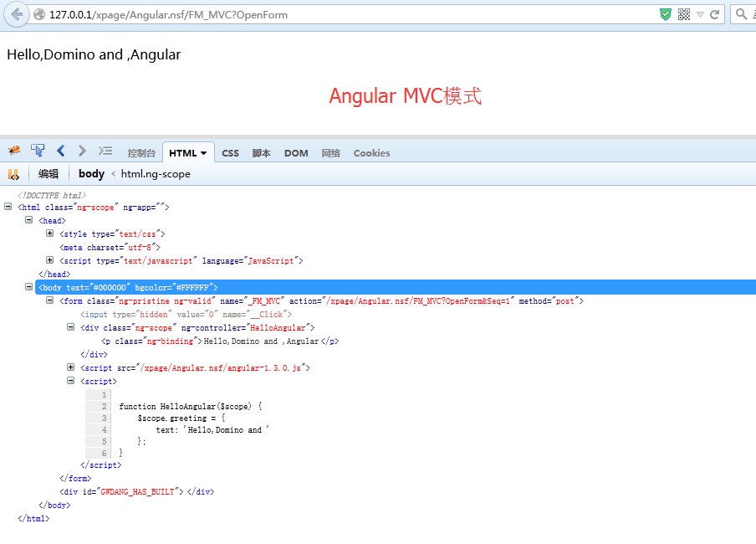
Task: Select body in the breadcrumb path
Action: (92, 174)
